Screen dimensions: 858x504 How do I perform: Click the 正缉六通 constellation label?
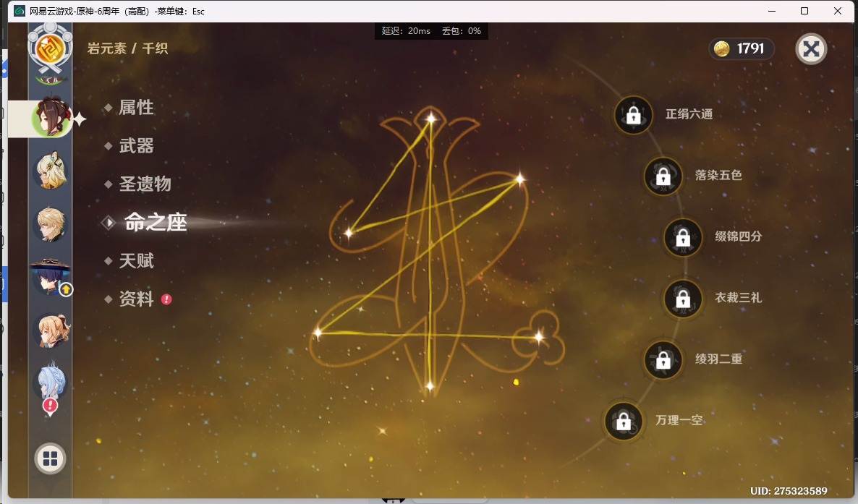tap(689, 114)
